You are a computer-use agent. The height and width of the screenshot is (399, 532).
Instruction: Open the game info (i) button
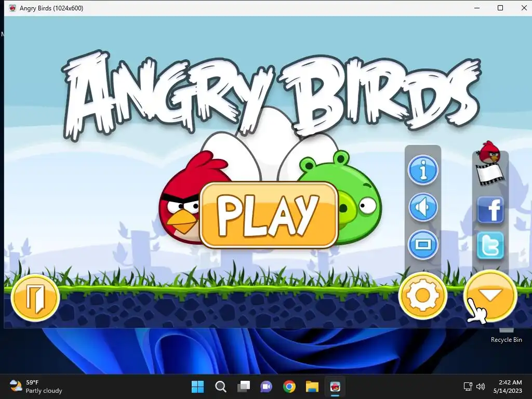pyautogui.click(x=423, y=170)
